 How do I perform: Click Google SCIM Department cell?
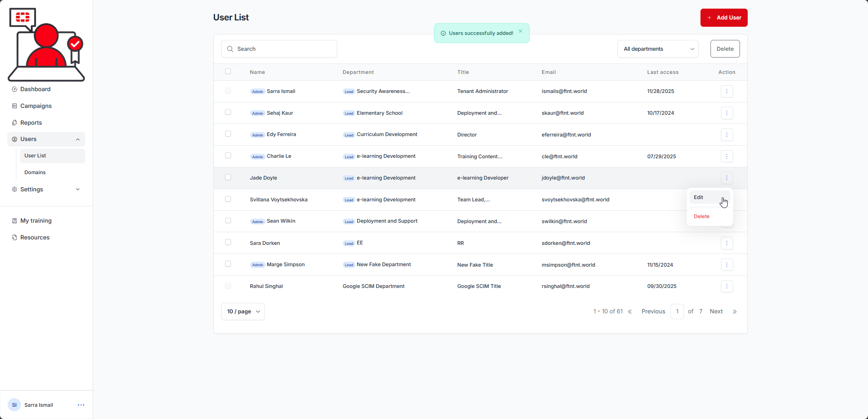tap(374, 286)
